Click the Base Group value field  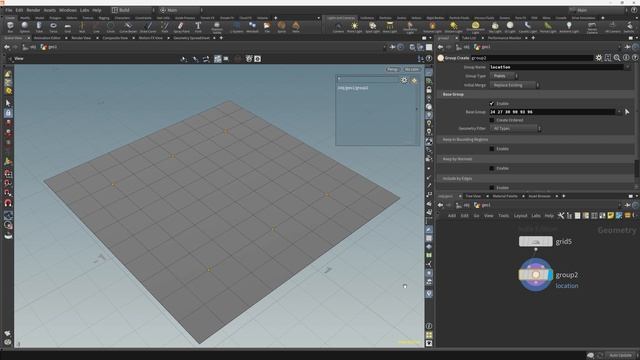(x=552, y=111)
